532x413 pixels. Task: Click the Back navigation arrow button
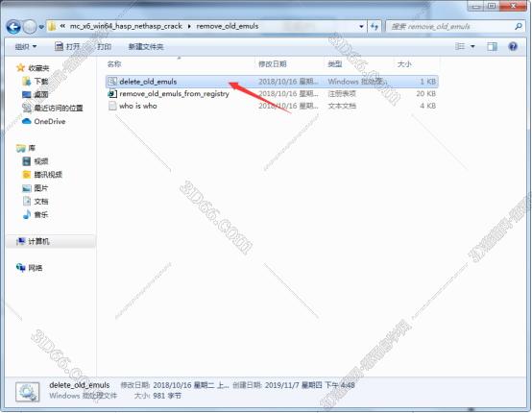coord(13,27)
